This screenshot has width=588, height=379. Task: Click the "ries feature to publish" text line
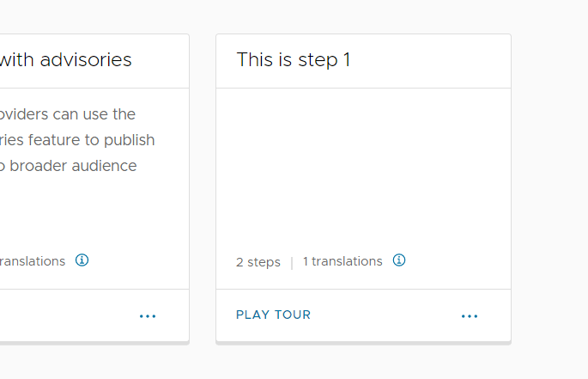pos(77,140)
